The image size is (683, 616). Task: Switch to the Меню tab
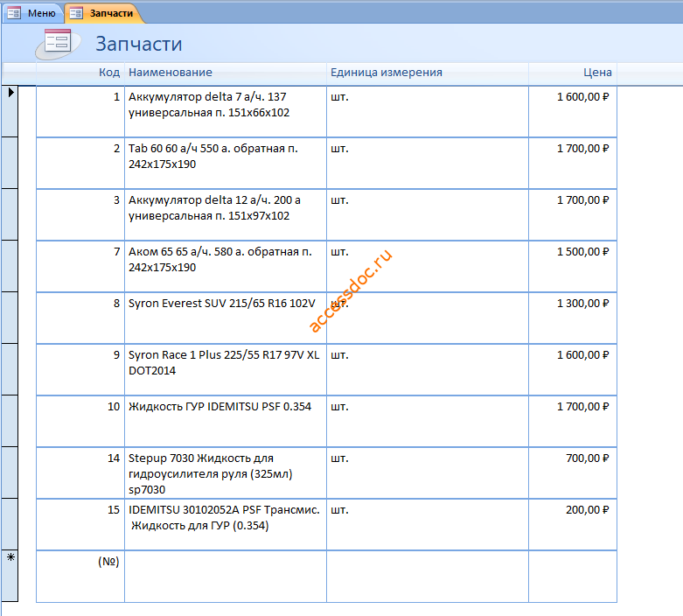32,13
